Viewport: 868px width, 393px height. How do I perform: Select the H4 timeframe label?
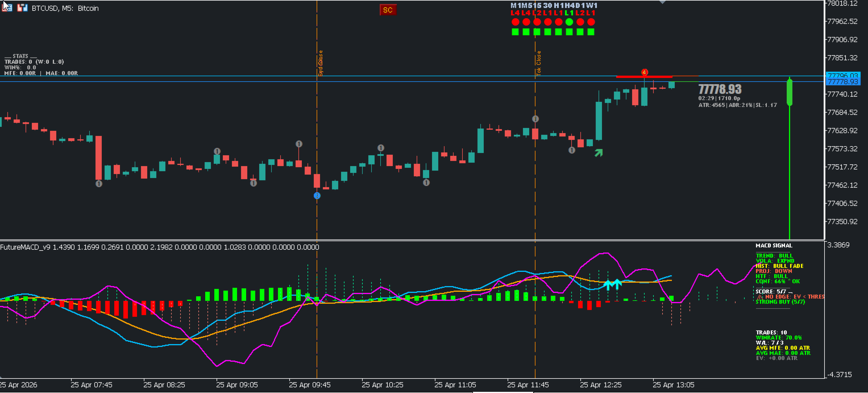tap(570, 6)
